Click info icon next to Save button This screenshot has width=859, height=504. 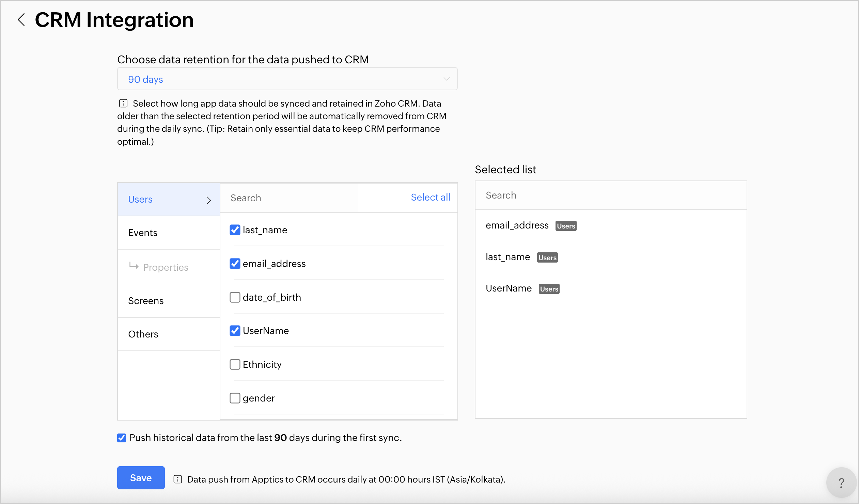coord(177,479)
